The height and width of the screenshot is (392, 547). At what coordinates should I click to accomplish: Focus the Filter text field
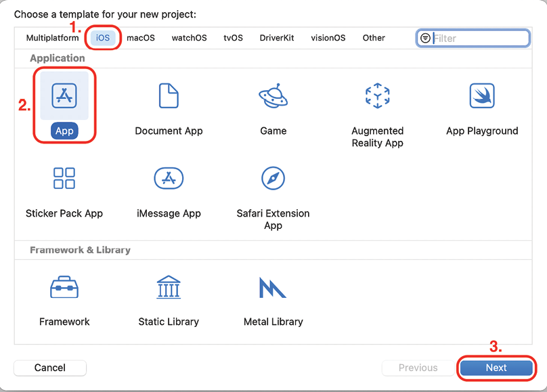coord(473,38)
